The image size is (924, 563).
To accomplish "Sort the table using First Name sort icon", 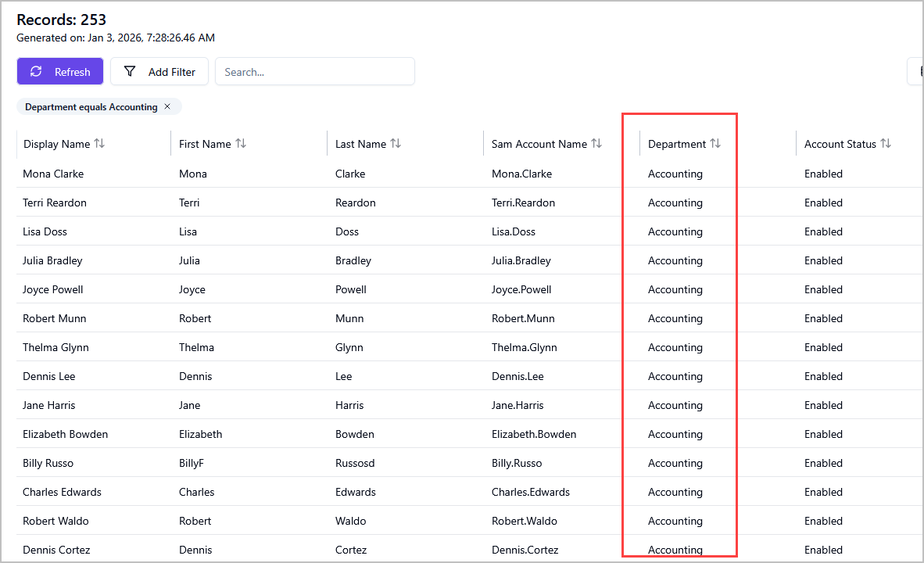I will [x=239, y=143].
